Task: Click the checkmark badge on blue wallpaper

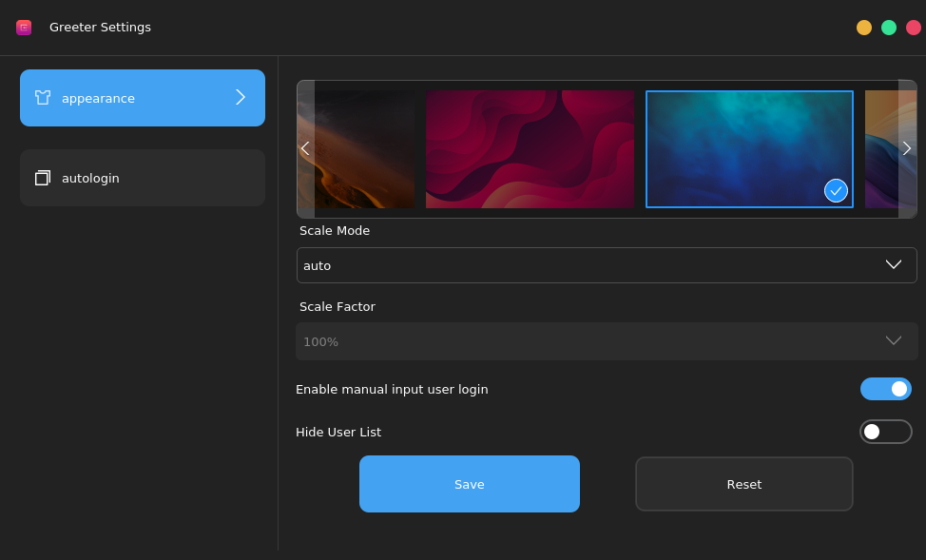Action: click(x=836, y=190)
